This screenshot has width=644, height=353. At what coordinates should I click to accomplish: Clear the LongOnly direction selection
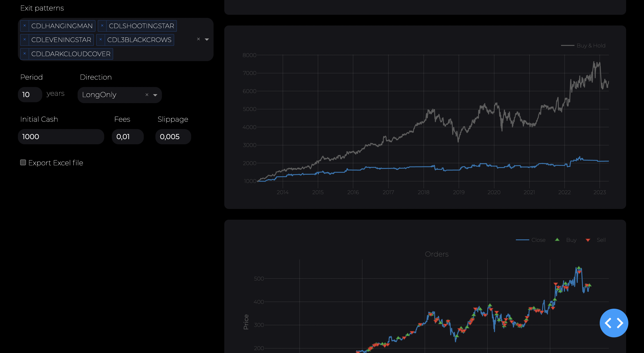pos(147,95)
